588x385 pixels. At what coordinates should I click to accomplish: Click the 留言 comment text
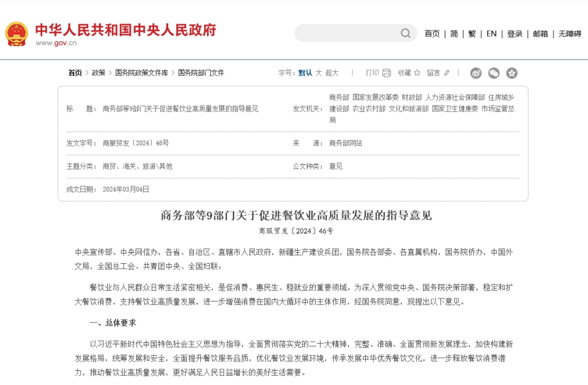(433, 73)
